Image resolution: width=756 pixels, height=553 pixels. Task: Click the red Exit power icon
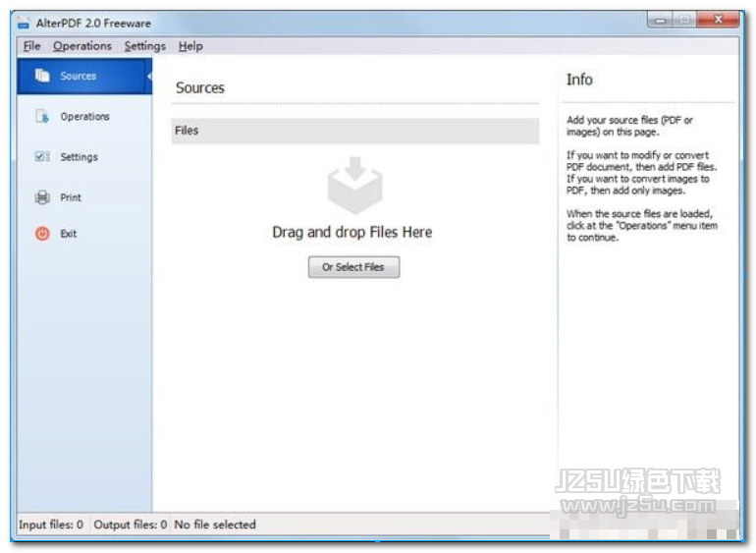tap(42, 234)
